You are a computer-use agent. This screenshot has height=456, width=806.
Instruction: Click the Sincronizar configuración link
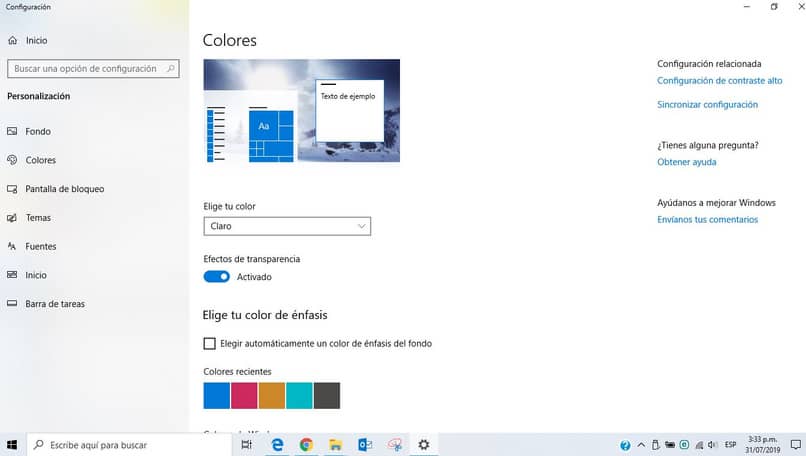tap(707, 105)
